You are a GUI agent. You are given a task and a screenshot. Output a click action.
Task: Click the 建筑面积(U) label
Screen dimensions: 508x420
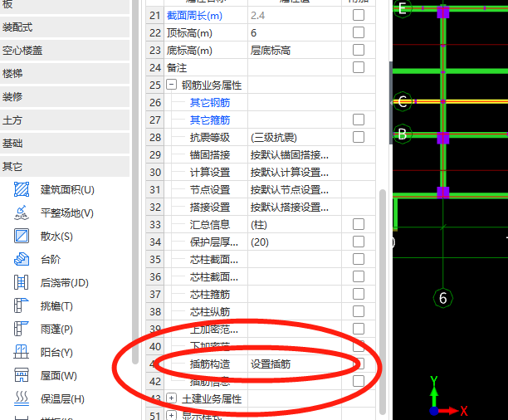67,190
